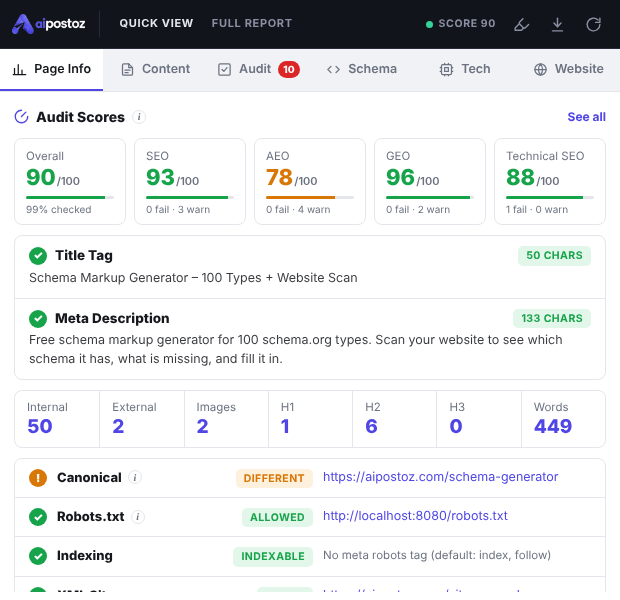Open the Website tab
The height and width of the screenshot is (600, 620).
coord(569,69)
